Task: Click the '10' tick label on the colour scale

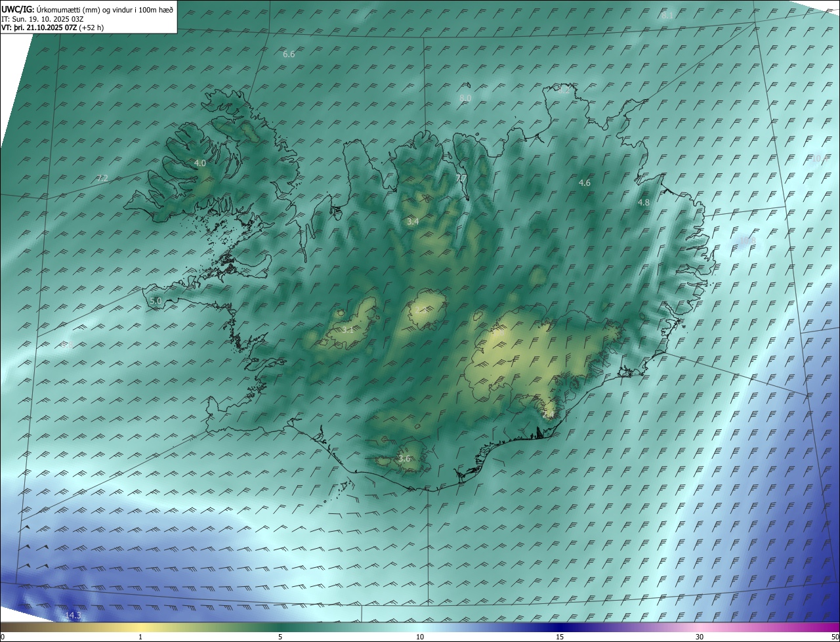Action: (420, 637)
